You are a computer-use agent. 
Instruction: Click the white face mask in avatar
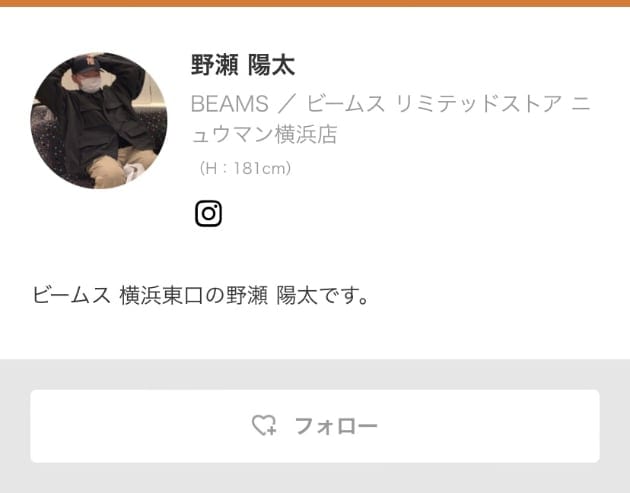click(x=92, y=85)
